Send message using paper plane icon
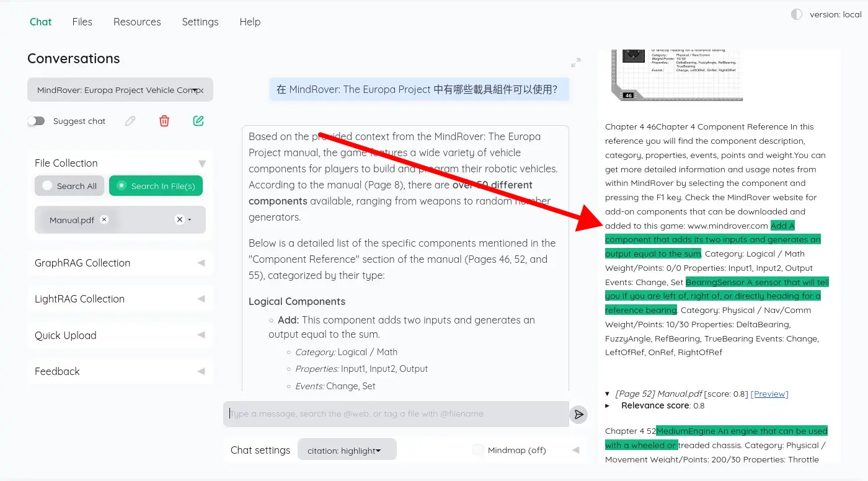This screenshot has width=868, height=481. click(x=578, y=414)
